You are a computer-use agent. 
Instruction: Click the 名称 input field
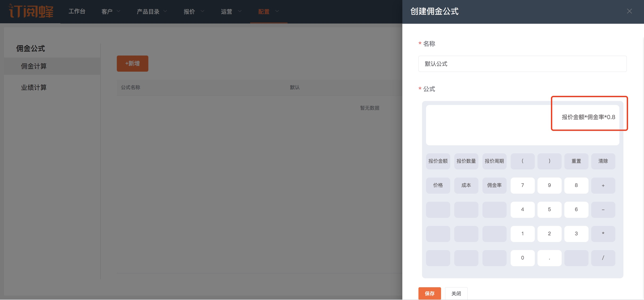tap(522, 64)
